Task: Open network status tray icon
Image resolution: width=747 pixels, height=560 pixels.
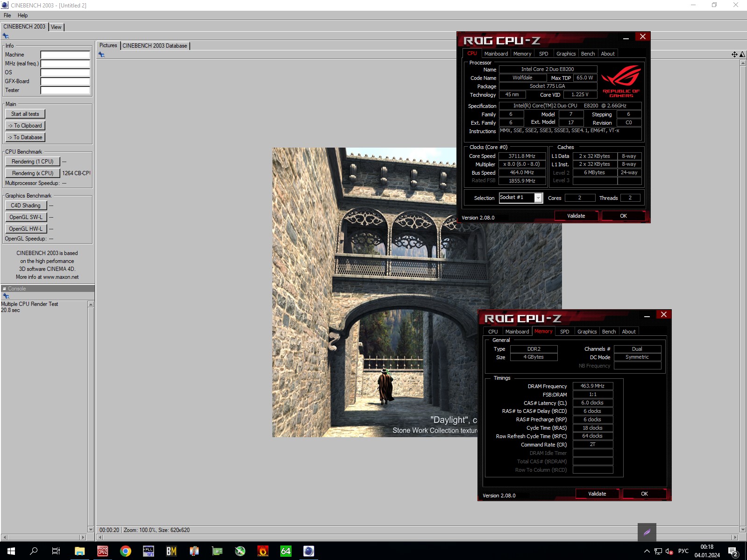Action: (x=658, y=551)
